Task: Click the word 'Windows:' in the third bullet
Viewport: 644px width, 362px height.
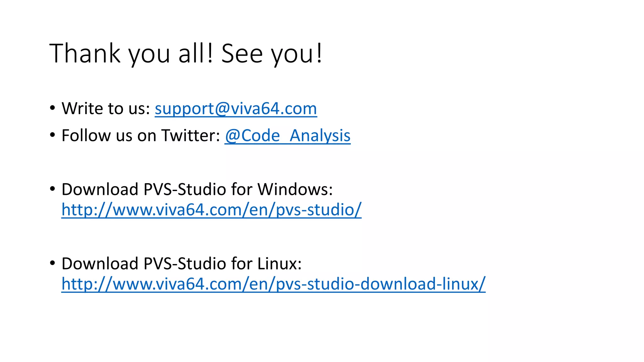Action: [295, 189]
